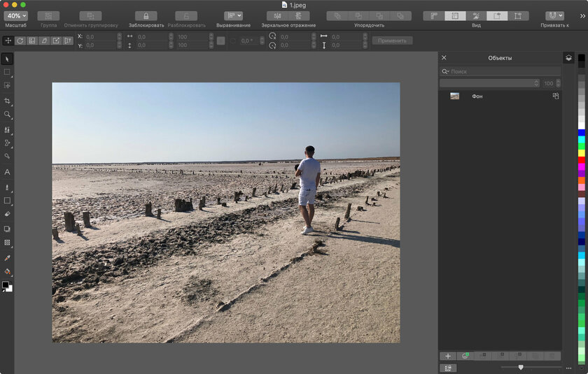This screenshot has width=588, height=374.
Task: Click the Y position input field
Action: [x=101, y=45]
